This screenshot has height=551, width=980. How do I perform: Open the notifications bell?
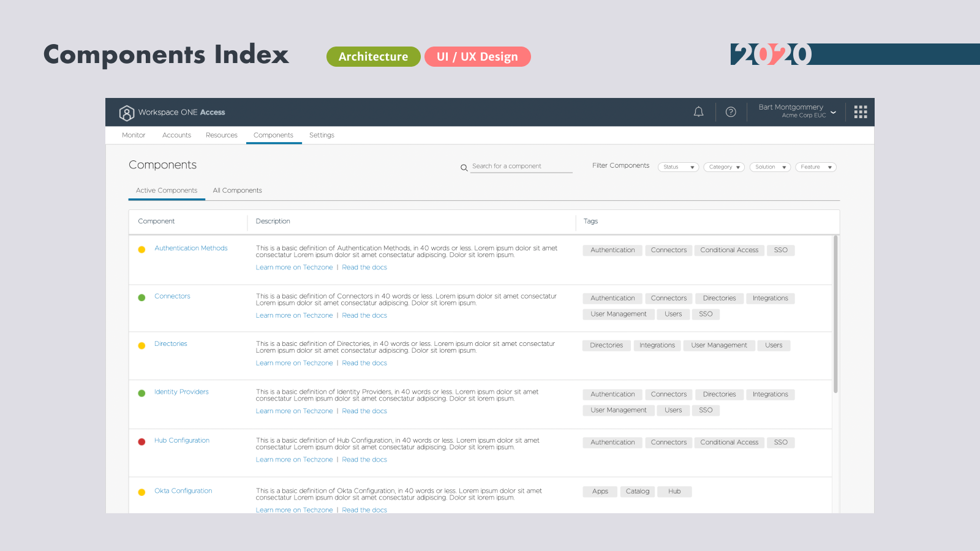[698, 112]
